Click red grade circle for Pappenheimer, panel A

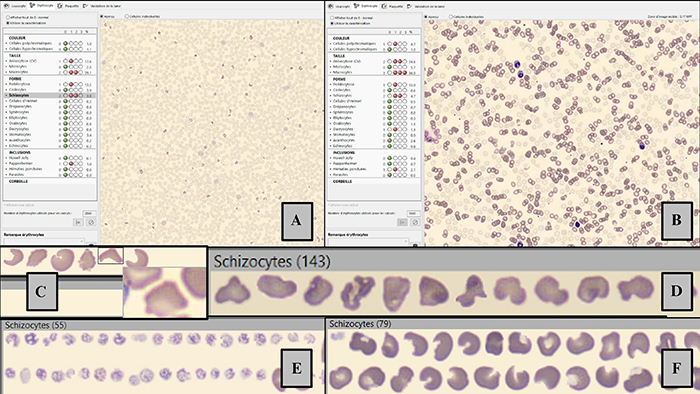coord(71,164)
